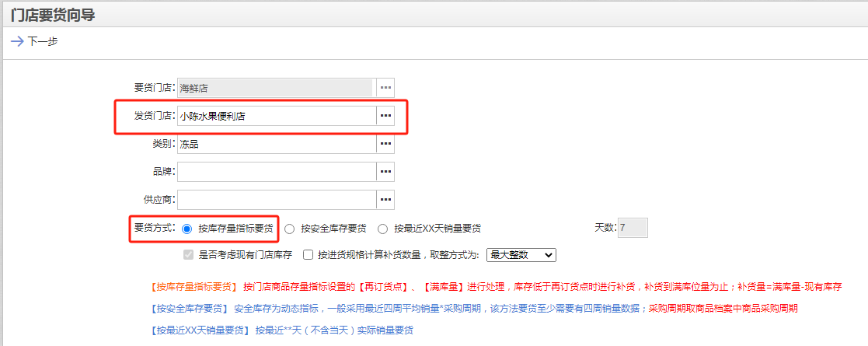This screenshot has height=346, width=868.
Task: Click the 天数 label
Action: click(605, 228)
